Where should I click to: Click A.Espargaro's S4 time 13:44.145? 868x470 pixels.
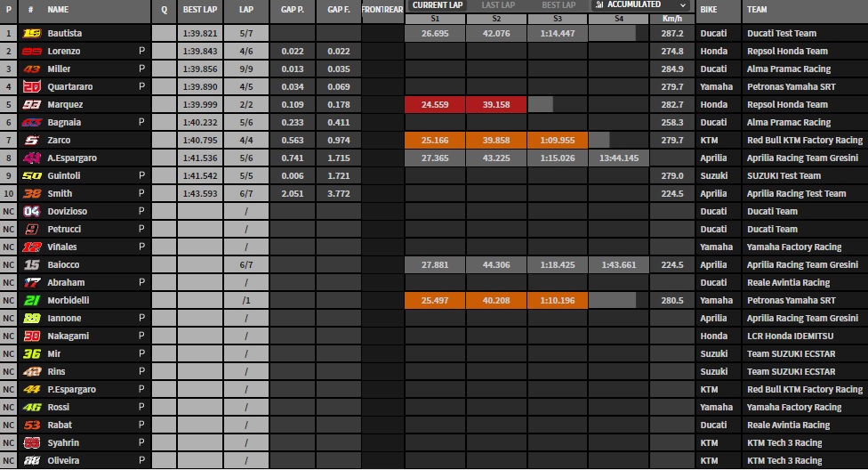coord(618,158)
